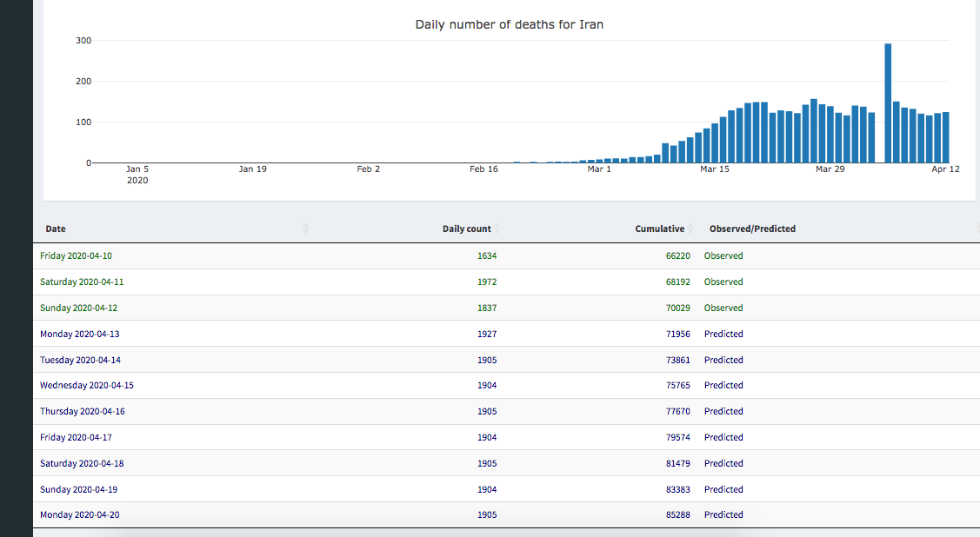Sort table by the Date column sort arrows
Viewport: 980px width, 537px height.
[x=305, y=229]
